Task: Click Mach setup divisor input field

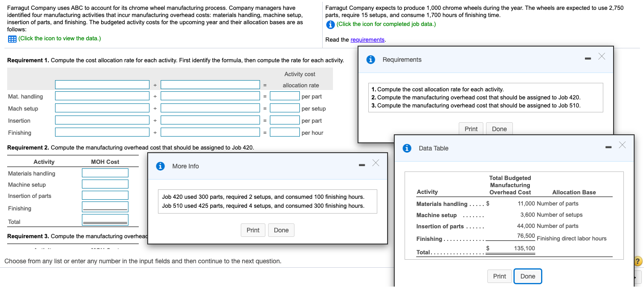Action: [x=210, y=108]
